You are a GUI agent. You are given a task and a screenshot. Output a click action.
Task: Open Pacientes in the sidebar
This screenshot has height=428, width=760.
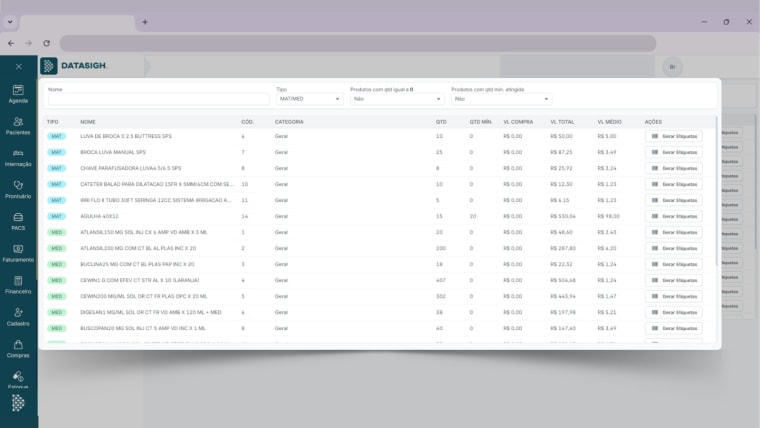click(x=18, y=126)
